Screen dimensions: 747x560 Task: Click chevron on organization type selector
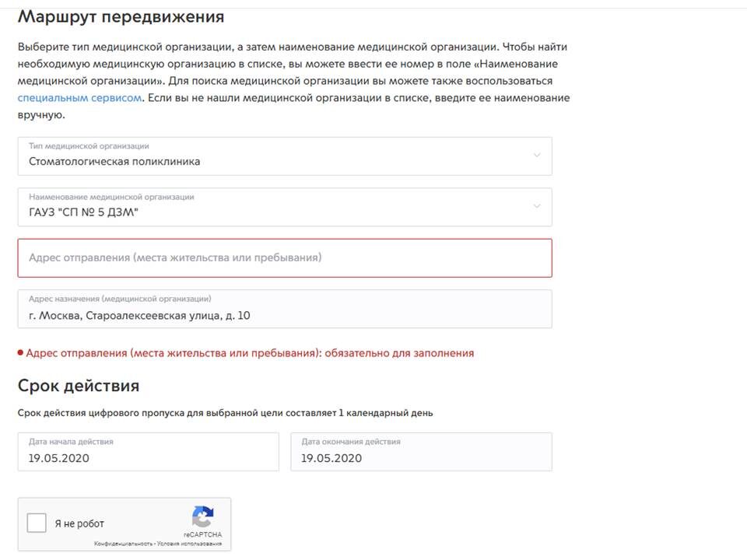(x=536, y=156)
